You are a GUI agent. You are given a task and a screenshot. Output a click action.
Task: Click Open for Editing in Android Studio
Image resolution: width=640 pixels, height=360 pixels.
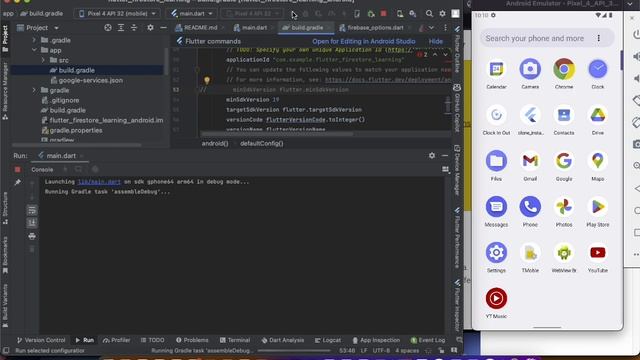[364, 41]
